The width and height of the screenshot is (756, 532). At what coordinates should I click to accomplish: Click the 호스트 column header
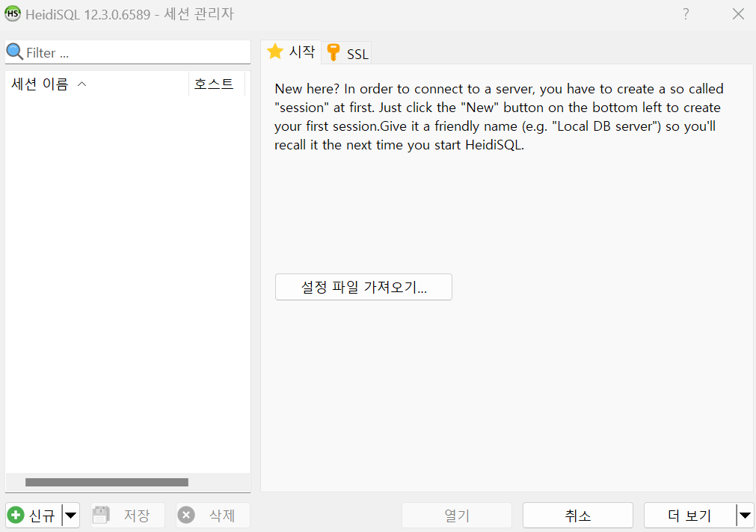pyautogui.click(x=217, y=84)
